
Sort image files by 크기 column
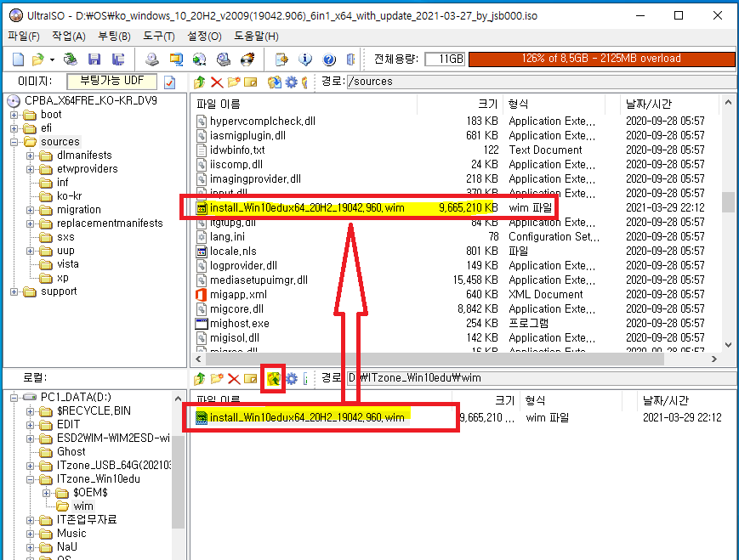(x=460, y=104)
